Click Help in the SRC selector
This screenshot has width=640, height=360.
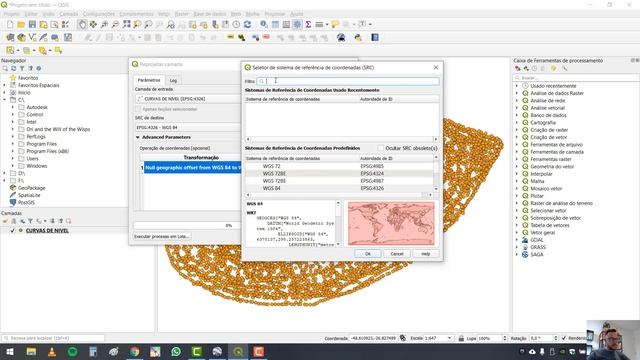click(426, 254)
